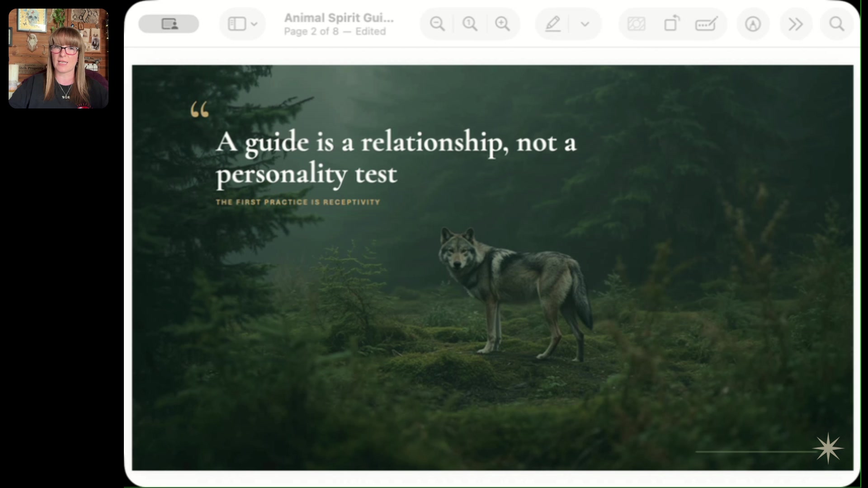Select the Highlight pen tool

pos(553,24)
